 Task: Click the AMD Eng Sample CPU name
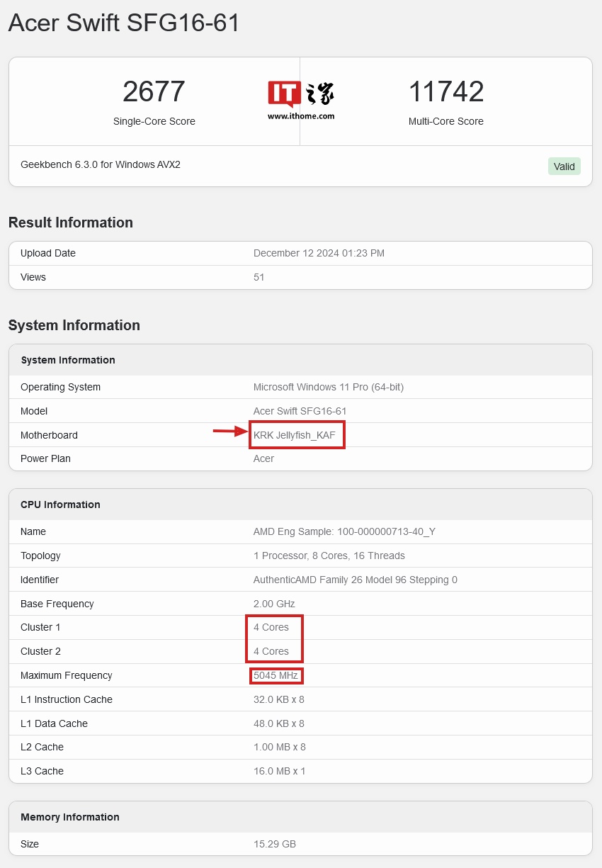coord(344,531)
